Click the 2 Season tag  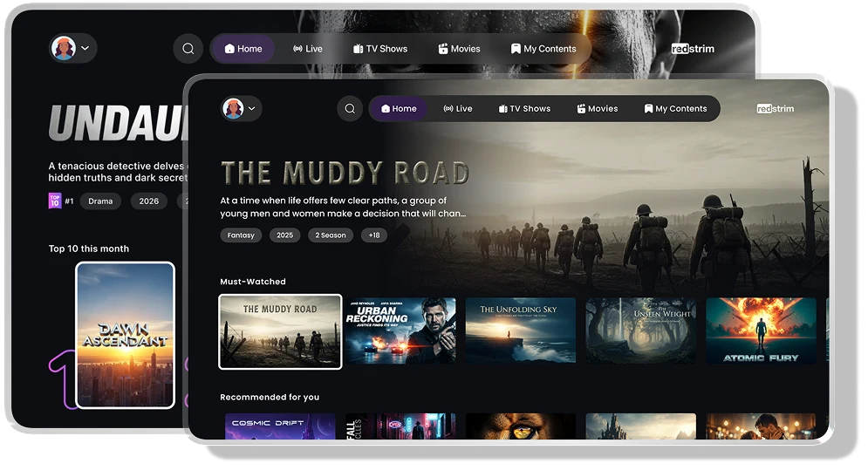click(x=331, y=235)
